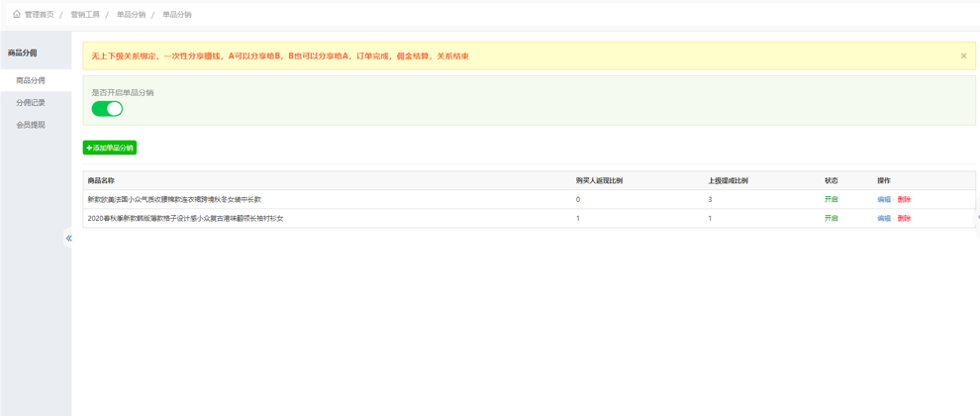Open the 商品分佣 sidebar item
The height and width of the screenshot is (417, 980).
coord(31,80)
